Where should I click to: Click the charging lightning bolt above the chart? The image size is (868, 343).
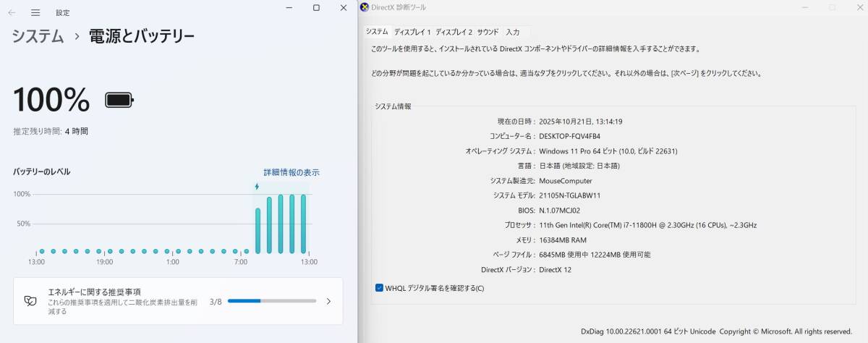pyautogui.click(x=257, y=187)
